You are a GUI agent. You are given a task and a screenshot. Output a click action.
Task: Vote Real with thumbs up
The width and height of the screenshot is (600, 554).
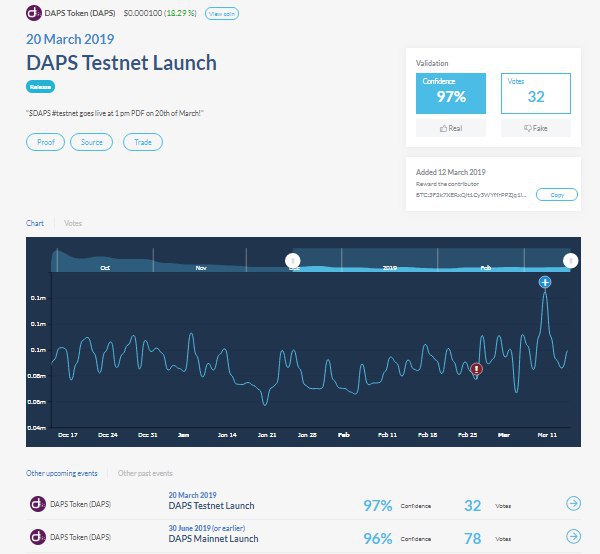tap(451, 128)
